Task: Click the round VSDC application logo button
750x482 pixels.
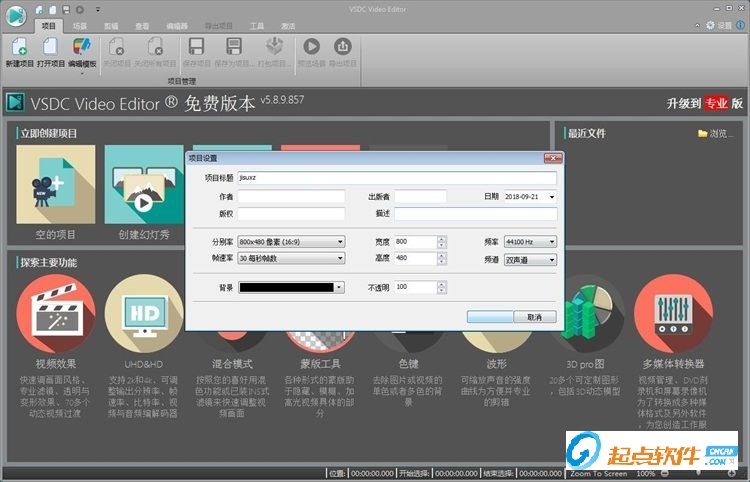Action: 16,16
